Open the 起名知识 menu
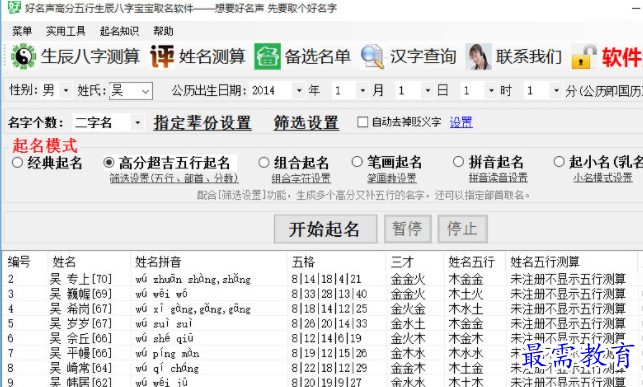This screenshot has height=387, width=643. (119, 31)
